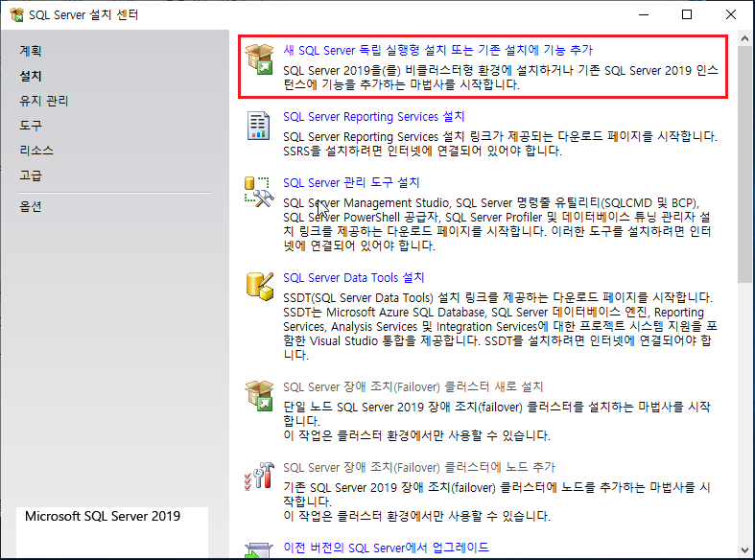The height and width of the screenshot is (560, 755).
Task: Click description text about SSRS 인터넷 연결
Action: [x=500, y=144]
